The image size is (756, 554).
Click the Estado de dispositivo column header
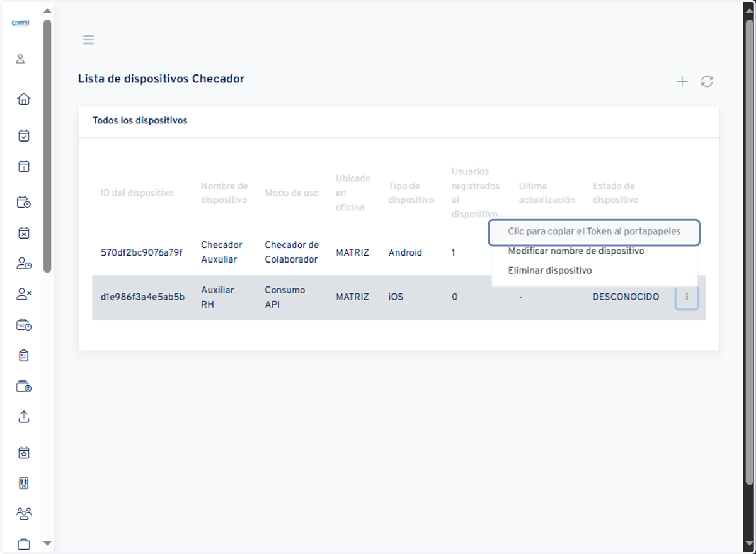tap(615, 193)
